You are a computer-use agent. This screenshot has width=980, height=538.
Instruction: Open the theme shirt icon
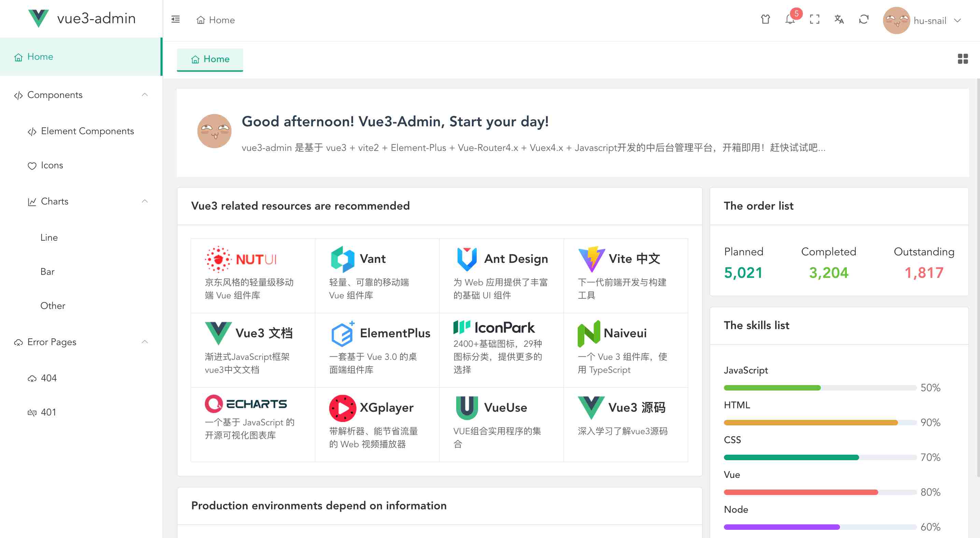(x=766, y=19)
